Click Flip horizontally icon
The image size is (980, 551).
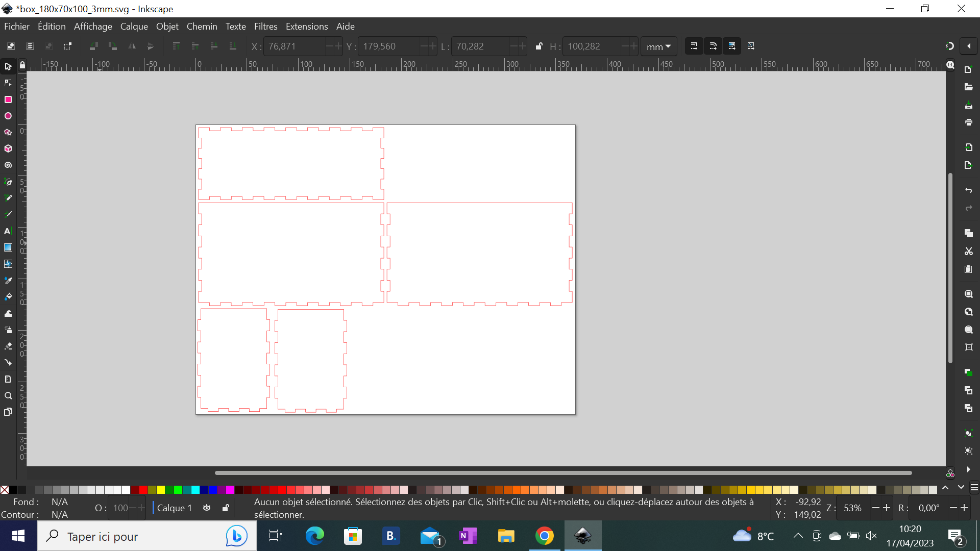coord(132,46)
